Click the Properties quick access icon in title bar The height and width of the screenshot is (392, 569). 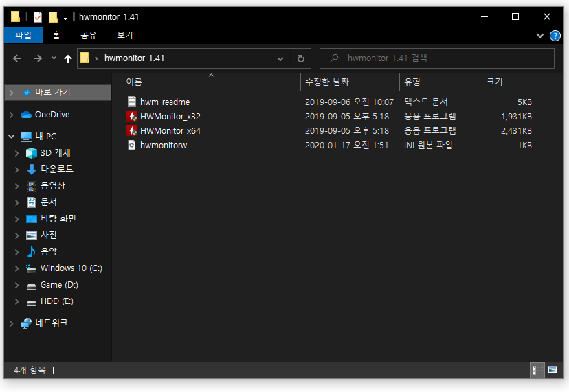37,17
